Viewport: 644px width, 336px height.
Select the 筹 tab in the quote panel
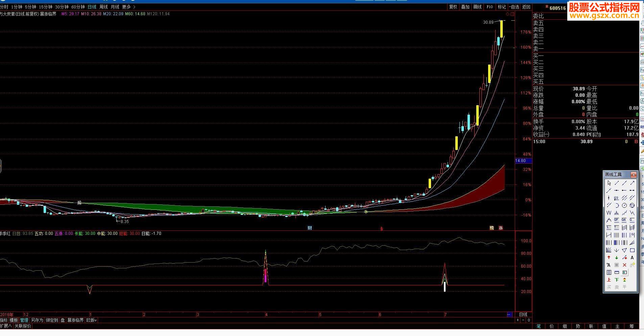pyautogui.click(x=631, y=326)
